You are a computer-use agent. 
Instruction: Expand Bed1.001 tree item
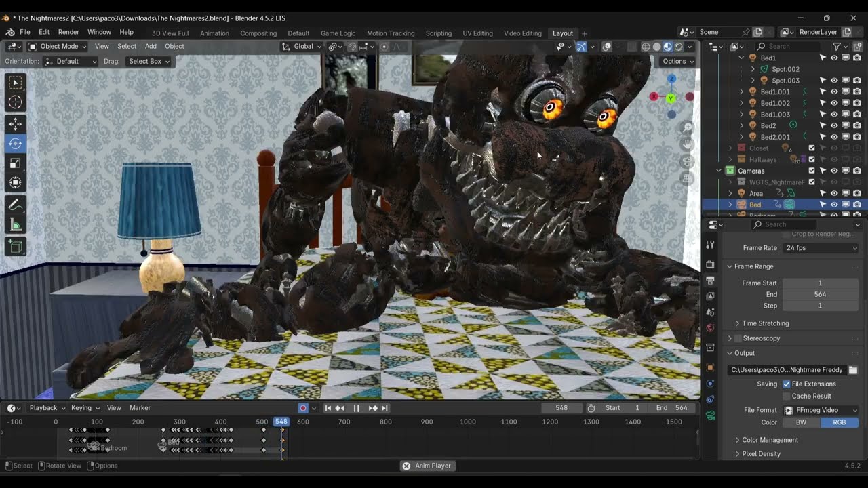pos(741,91)
